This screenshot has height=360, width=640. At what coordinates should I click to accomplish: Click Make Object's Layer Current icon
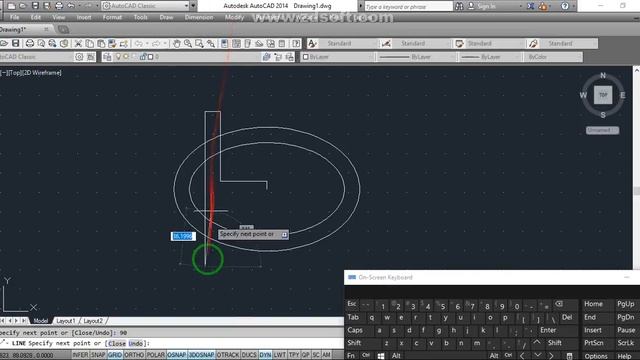[267, 57]
